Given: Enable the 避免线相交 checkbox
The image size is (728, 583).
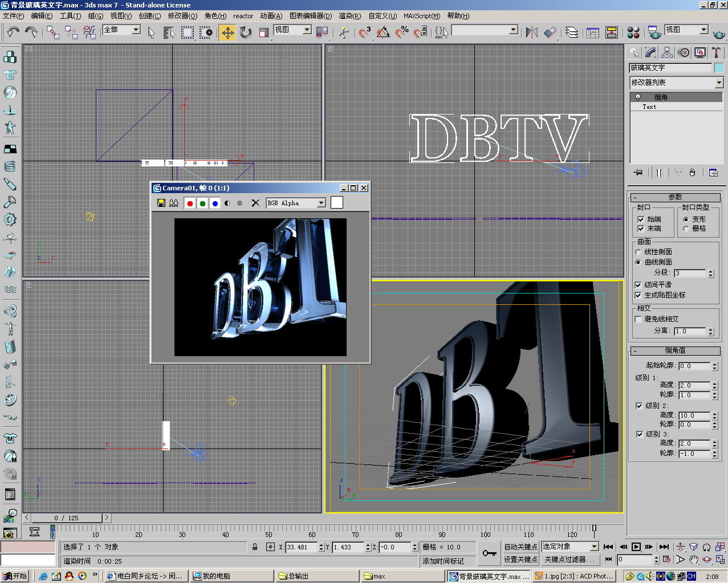Looking at the screenshot, I should (638, 319).
